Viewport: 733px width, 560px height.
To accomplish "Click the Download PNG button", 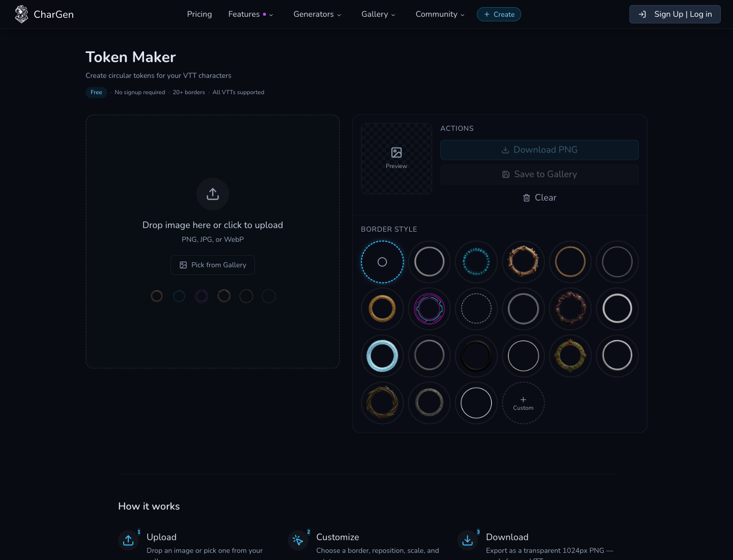I will point(540,150).
